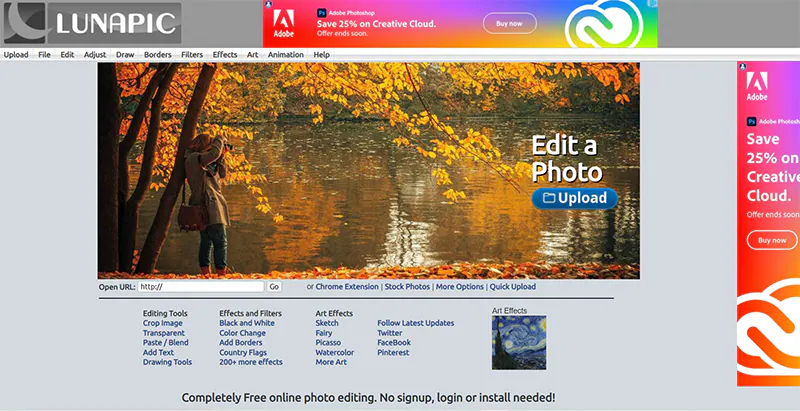Open the More Options link
Screen dimensions: 800x411
[x=460, y=287]
